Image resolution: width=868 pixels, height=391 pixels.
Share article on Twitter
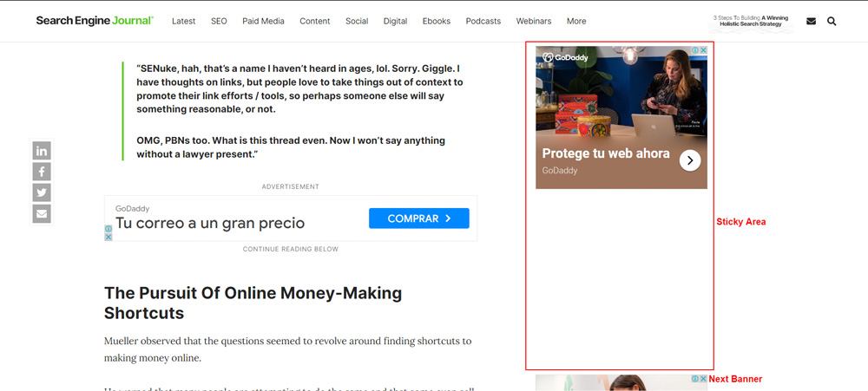point(42,192)
